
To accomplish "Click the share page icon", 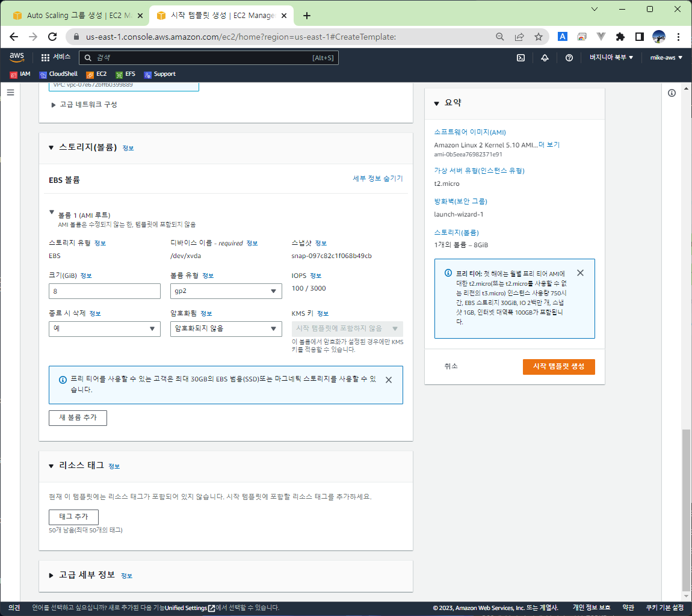I will point(519,37).
